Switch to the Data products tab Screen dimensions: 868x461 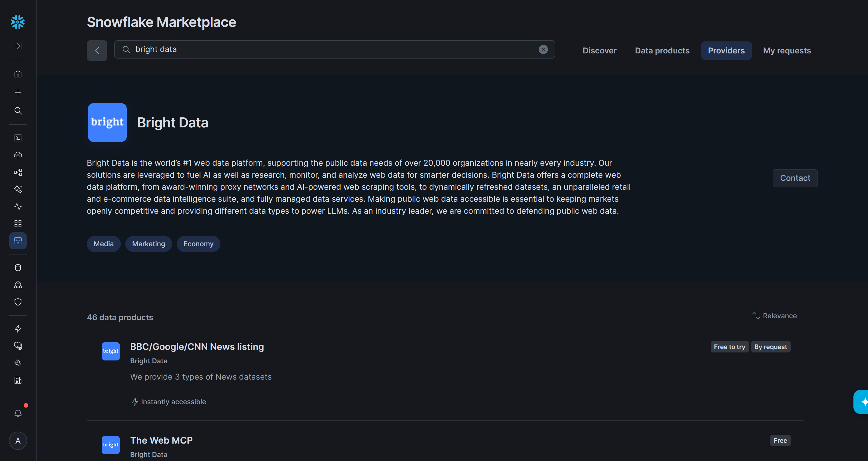(x=662, y=51)
